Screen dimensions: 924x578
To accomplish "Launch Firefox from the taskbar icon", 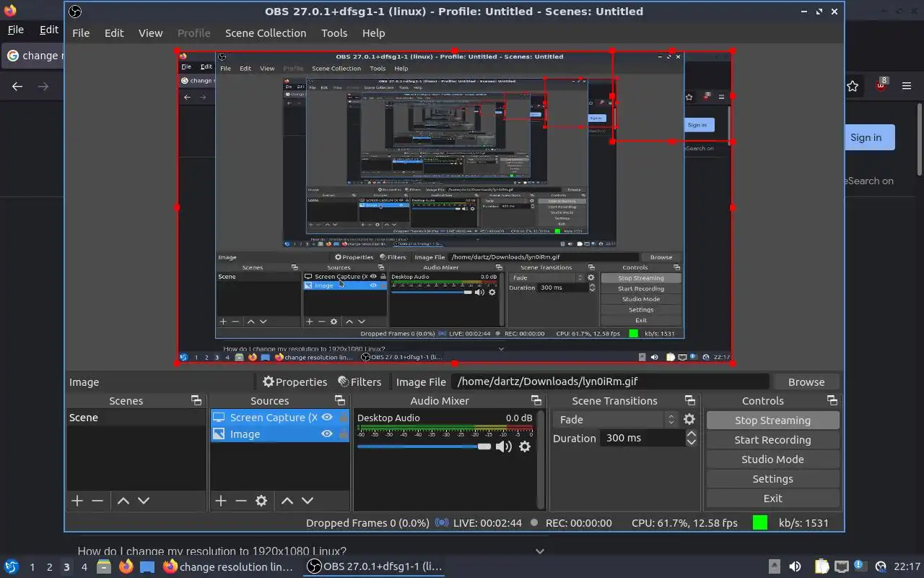I will (x=126, y=566).
